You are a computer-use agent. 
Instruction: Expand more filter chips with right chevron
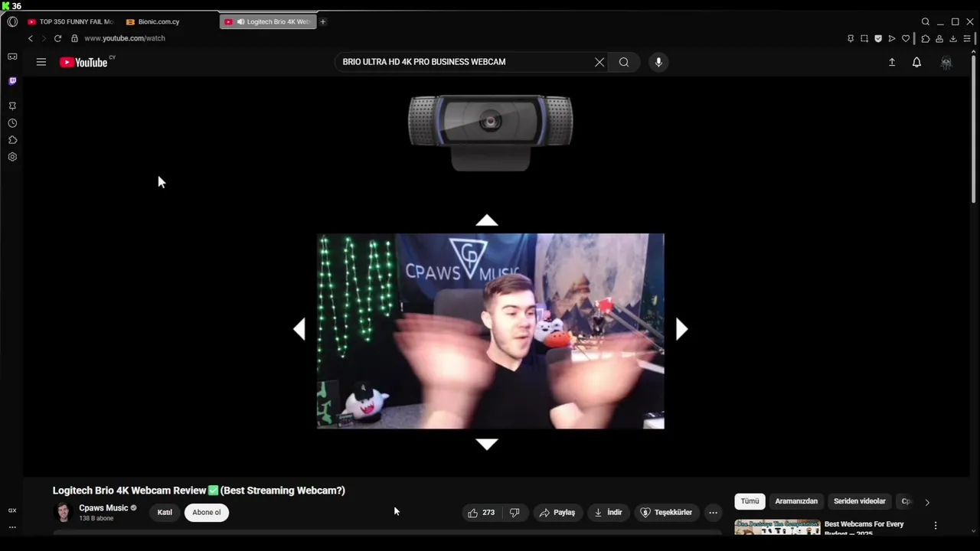(x=927, y=503)
